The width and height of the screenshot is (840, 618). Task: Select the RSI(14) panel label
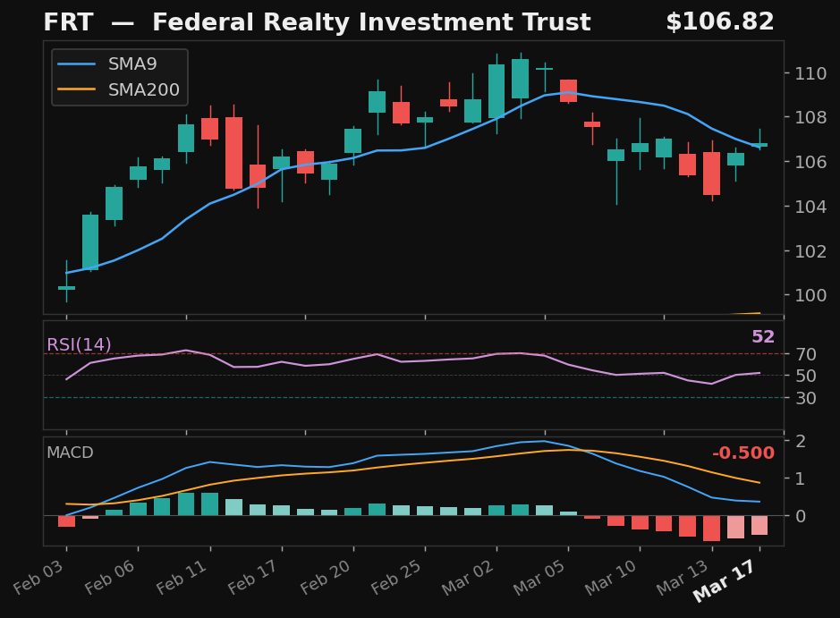point(77,343)
